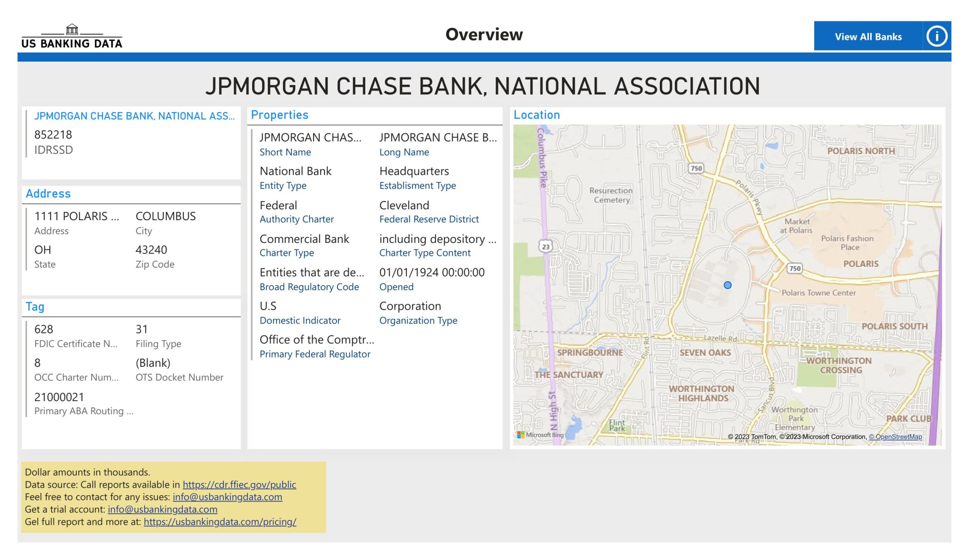Click the route 750 shield near Polaris

tap(795, 268)
